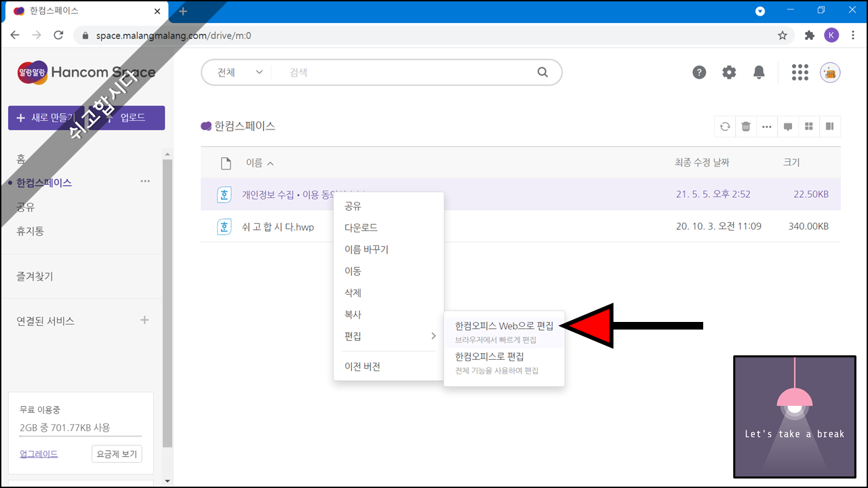Select 한컴스페이스 in the sidebar

point(44,182)
